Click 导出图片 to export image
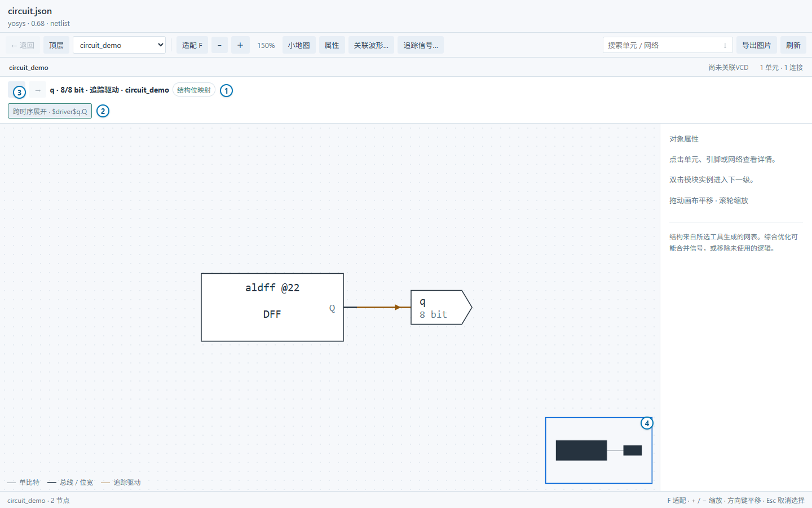Screen dimensions: 812x508 756,45
